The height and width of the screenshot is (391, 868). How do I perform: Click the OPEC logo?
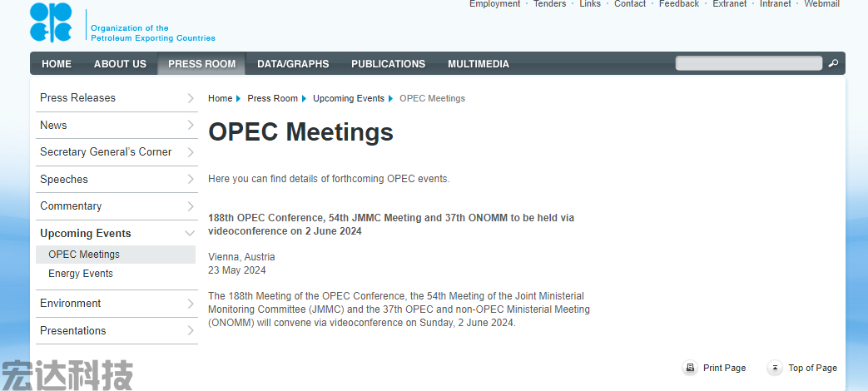[51, 22]
